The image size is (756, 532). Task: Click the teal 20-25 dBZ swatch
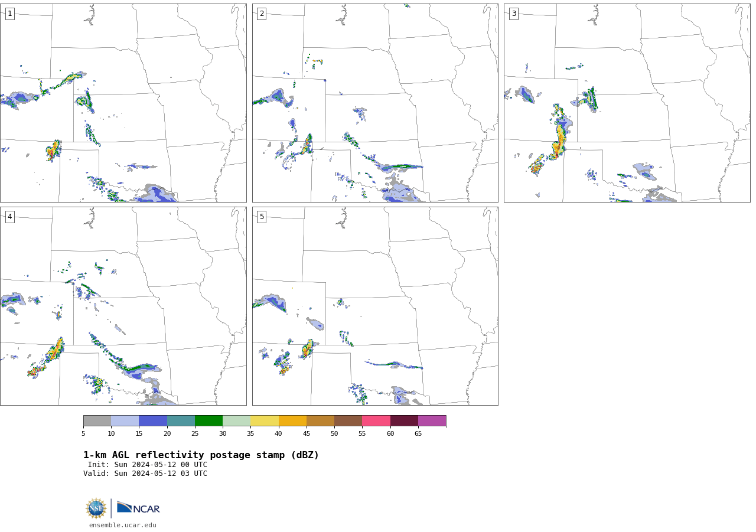point(181,421)
